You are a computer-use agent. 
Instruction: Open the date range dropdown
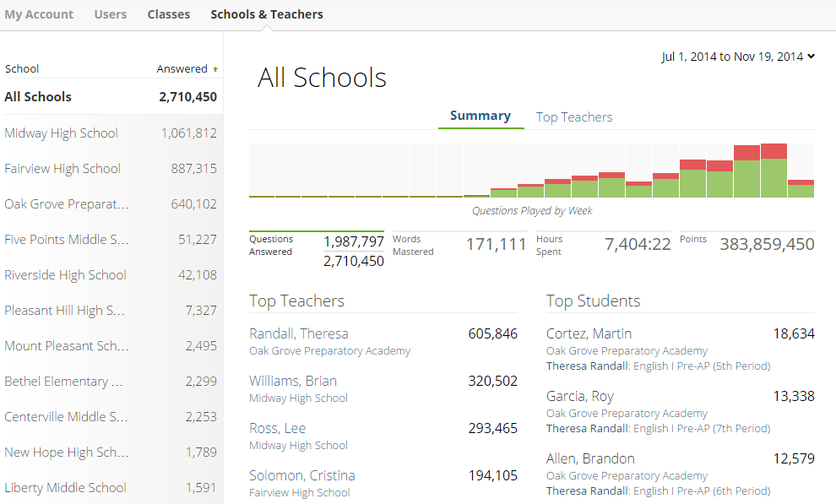click(x=738, y=57)
